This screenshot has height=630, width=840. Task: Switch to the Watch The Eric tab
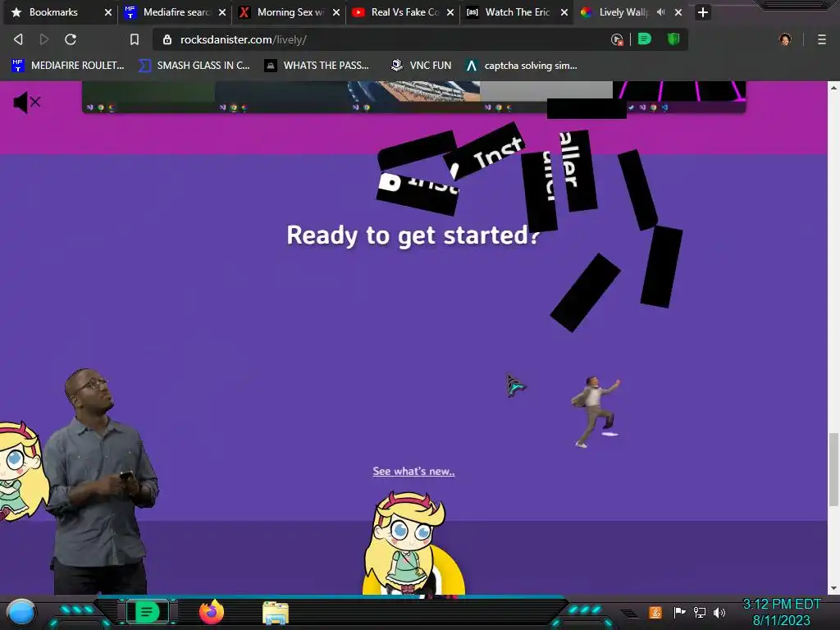517,11
